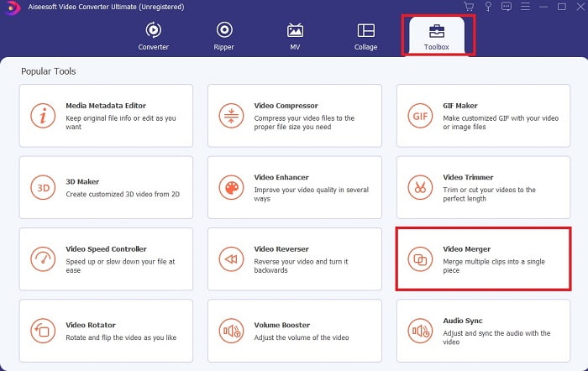Click 'Keep original file info' description
Screen dimensions: 588x371
pyautogui.click(x=121, y=123)
